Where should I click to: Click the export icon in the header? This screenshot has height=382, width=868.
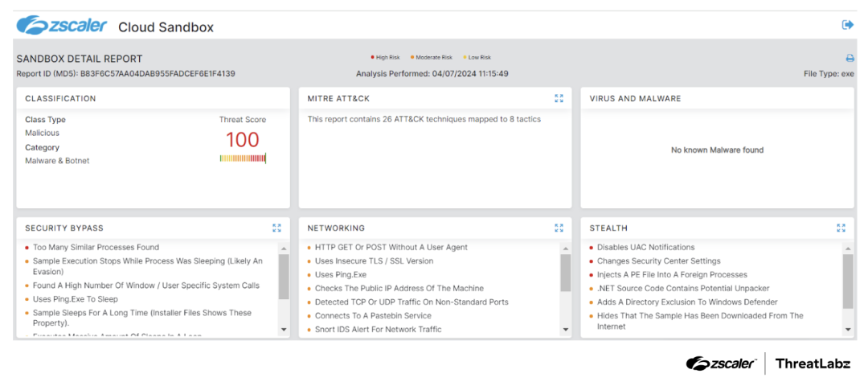(x=847, y=25)
